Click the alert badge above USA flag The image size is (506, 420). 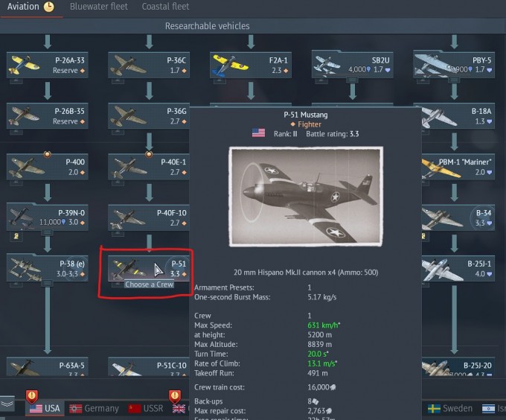(x=31, y=396)
